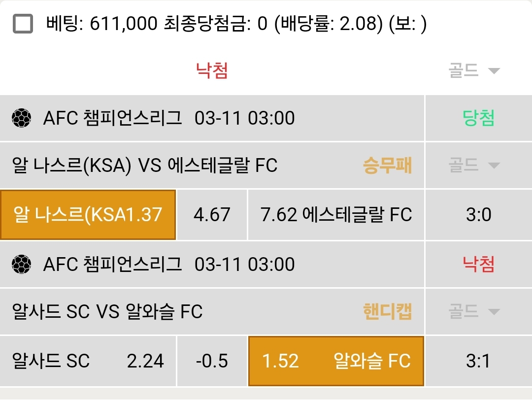
Task: Open 알사드 SC VS 알와슬 FC match
Action: (x=107, y=312)
